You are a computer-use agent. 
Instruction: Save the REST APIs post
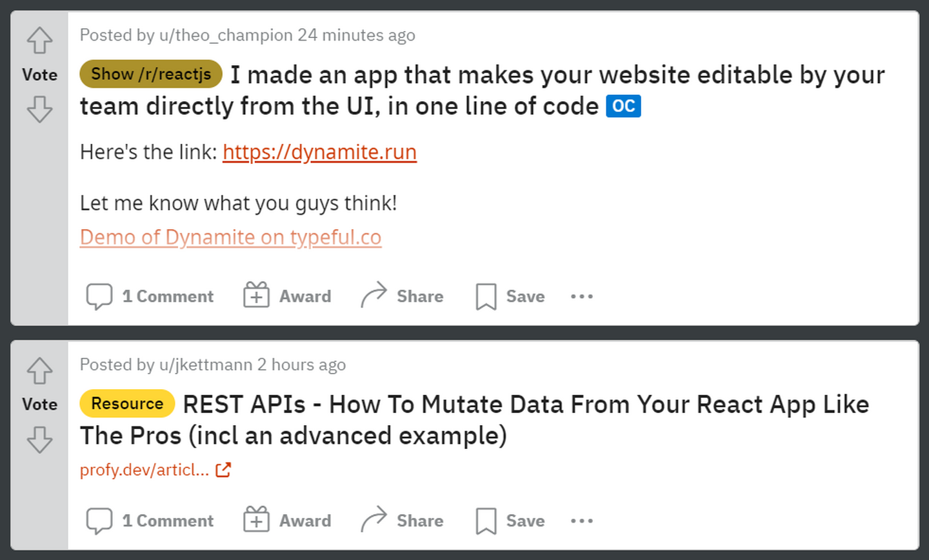[x=510, y=521]
